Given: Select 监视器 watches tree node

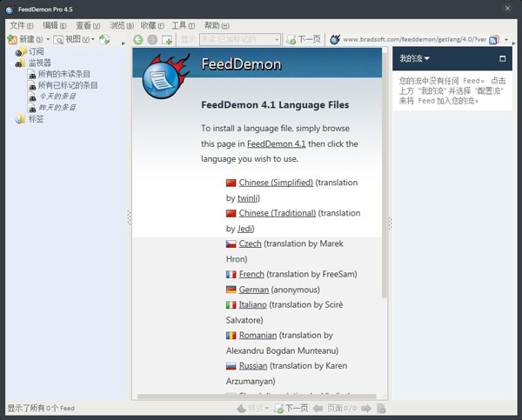Looking at the screenshot, I should [40, 63].
